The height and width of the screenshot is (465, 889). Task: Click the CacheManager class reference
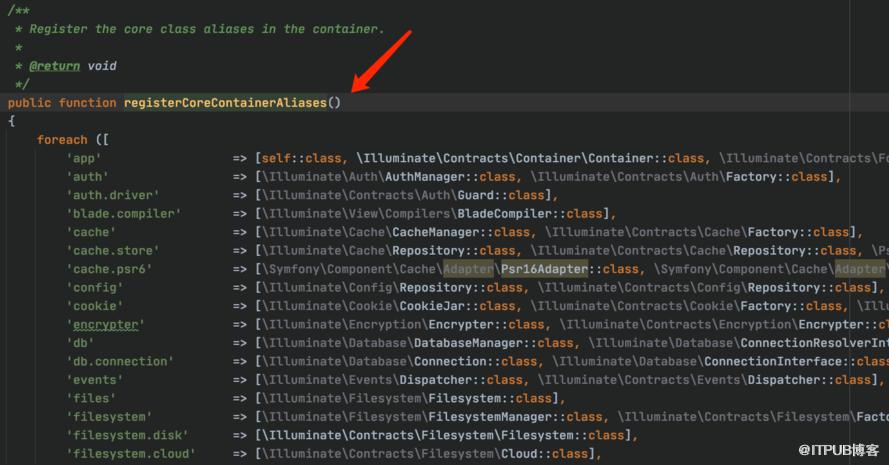pyautogui.click(x=436, y=232)
